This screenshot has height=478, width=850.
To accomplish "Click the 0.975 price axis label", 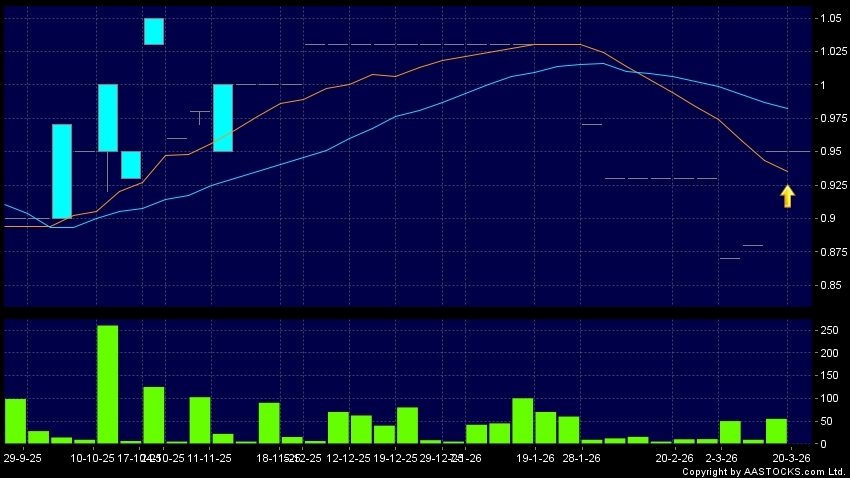I will pyautogui.click(x=829, y=118).
